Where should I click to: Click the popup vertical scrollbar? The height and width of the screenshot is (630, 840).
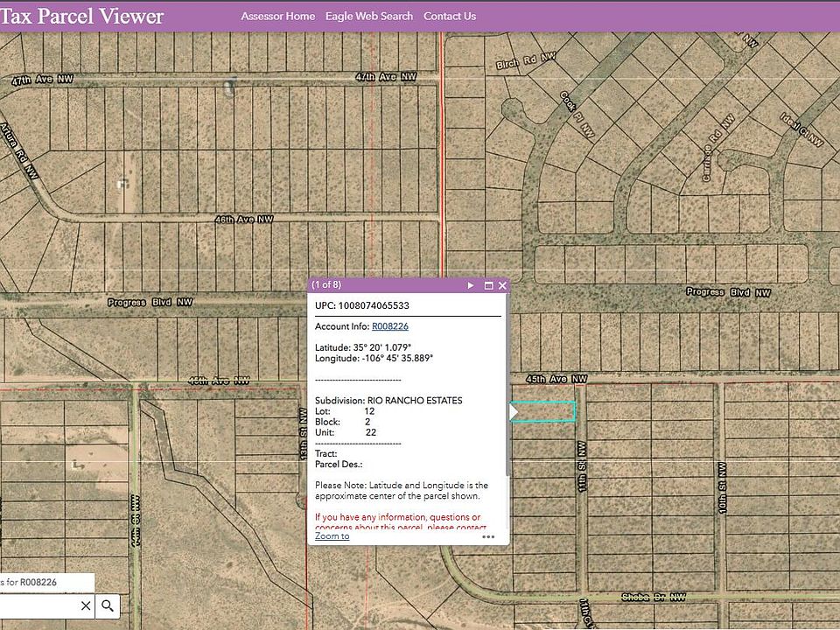coord(507,384)
